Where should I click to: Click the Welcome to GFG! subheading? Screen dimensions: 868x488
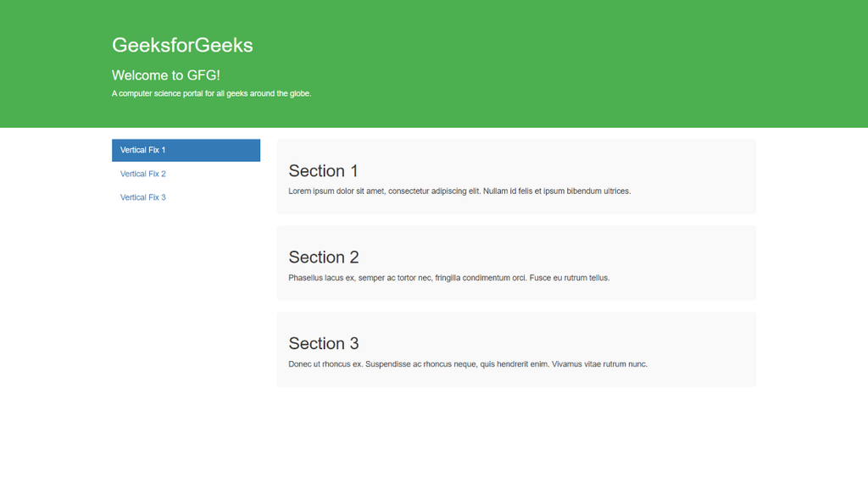(x=166, y=75)
